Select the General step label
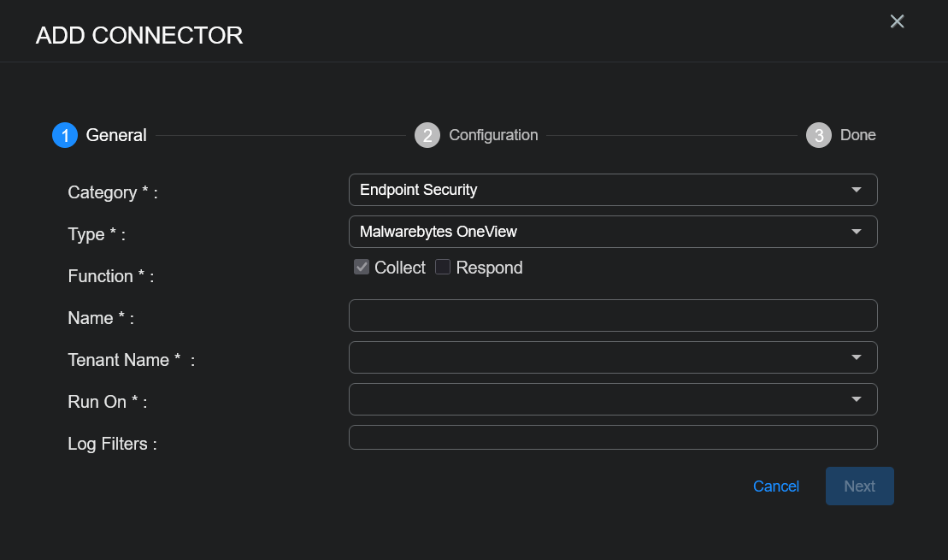The width and height of the screenshot is (948, 560). 116,135
